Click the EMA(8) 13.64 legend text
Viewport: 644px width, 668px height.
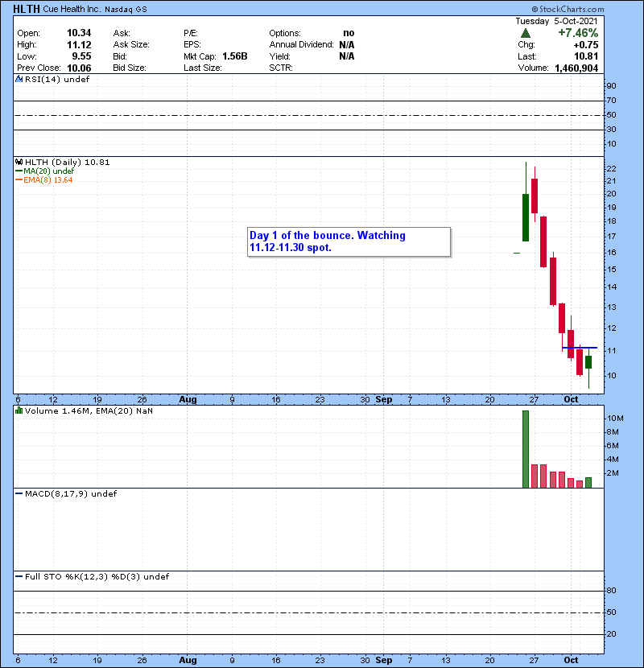coord(47,180)
